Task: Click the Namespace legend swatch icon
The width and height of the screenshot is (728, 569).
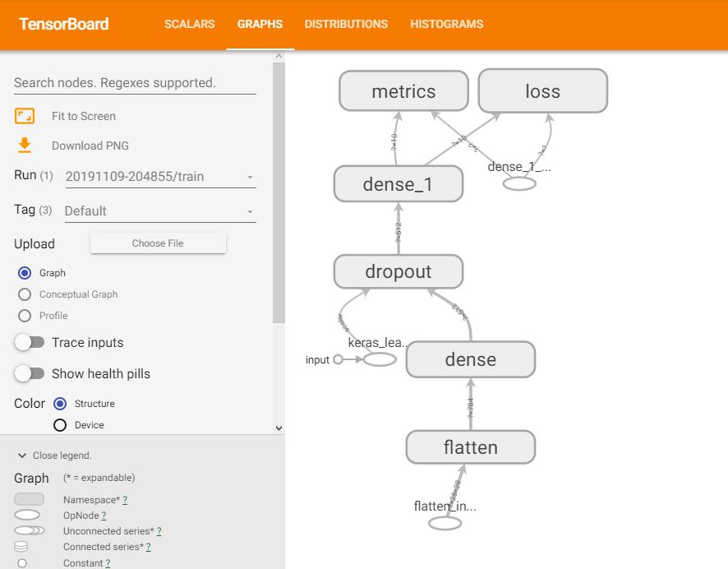Action: [30, 499]
